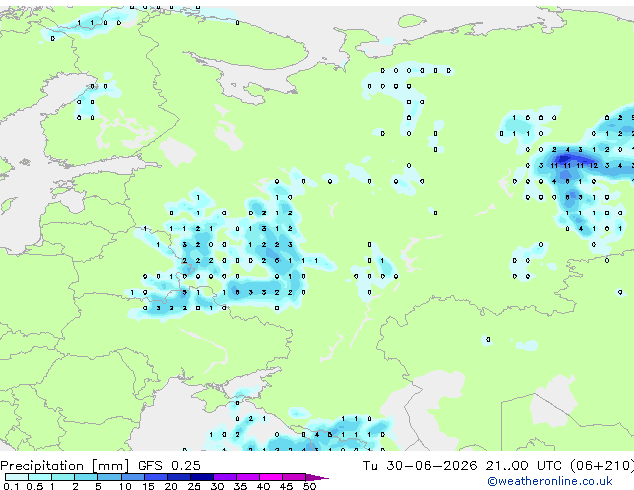Click the above-50 arrow tip of legend
The image size is (634, 490).
[317, 477]
